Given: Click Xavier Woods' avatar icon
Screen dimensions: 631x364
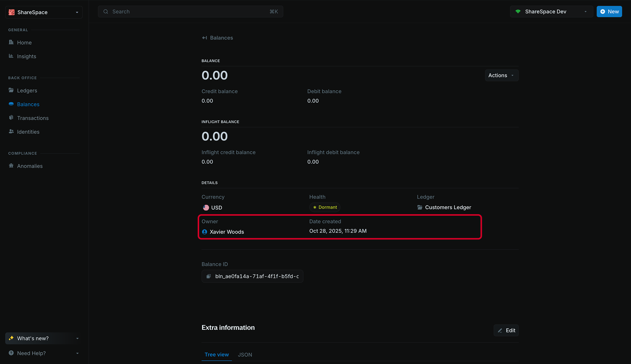Looking at the screenshot, I should coord(204,232).
